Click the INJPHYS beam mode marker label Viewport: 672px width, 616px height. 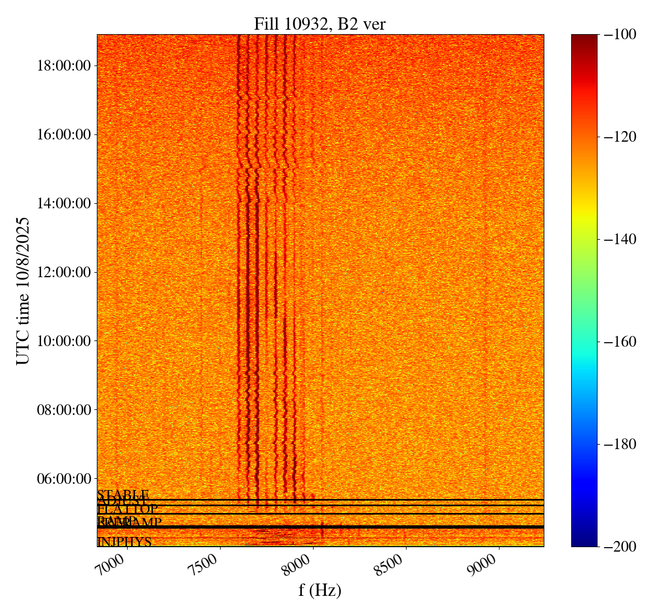124,542
